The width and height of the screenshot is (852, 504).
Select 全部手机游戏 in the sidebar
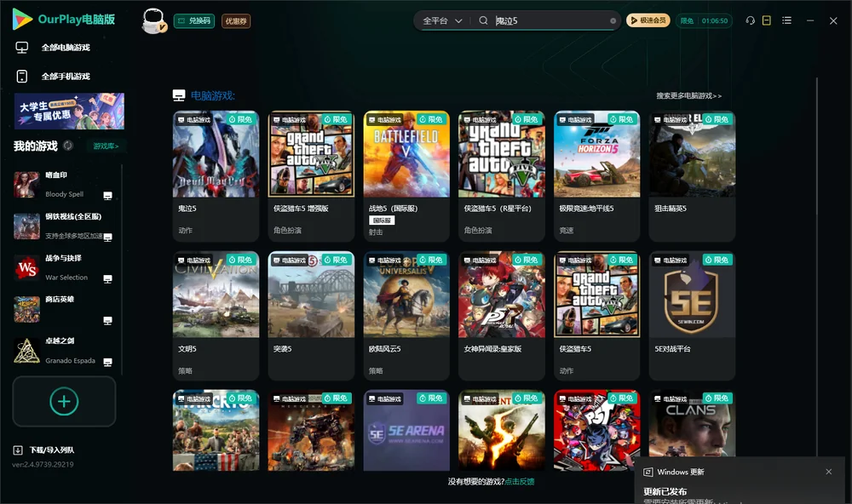66,77
